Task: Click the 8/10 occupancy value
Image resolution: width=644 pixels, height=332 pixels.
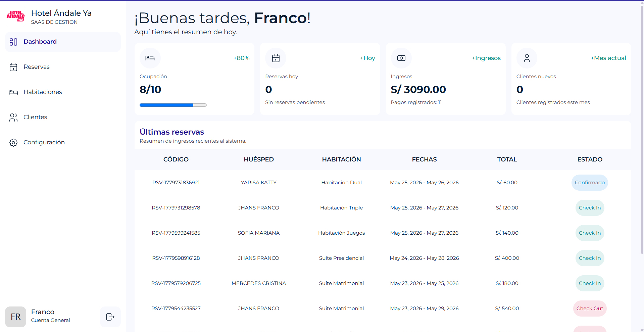Action: tap(150, 90)
